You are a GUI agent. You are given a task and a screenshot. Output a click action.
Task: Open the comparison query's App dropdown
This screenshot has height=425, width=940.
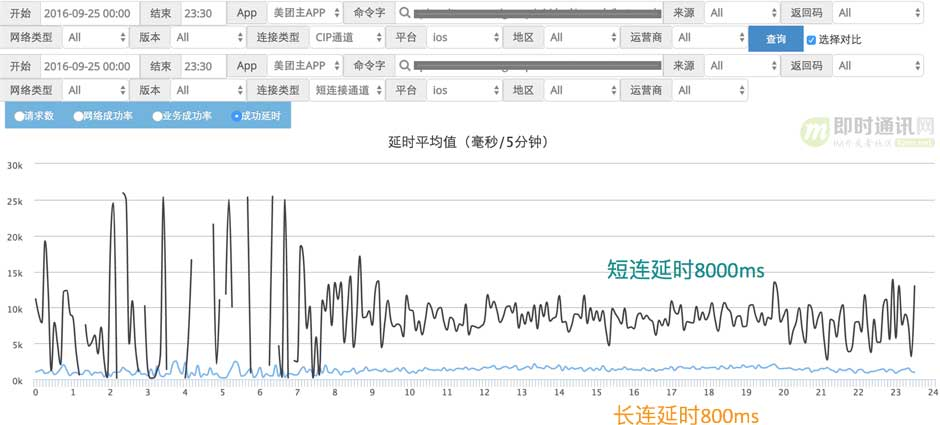click(305, 66)
